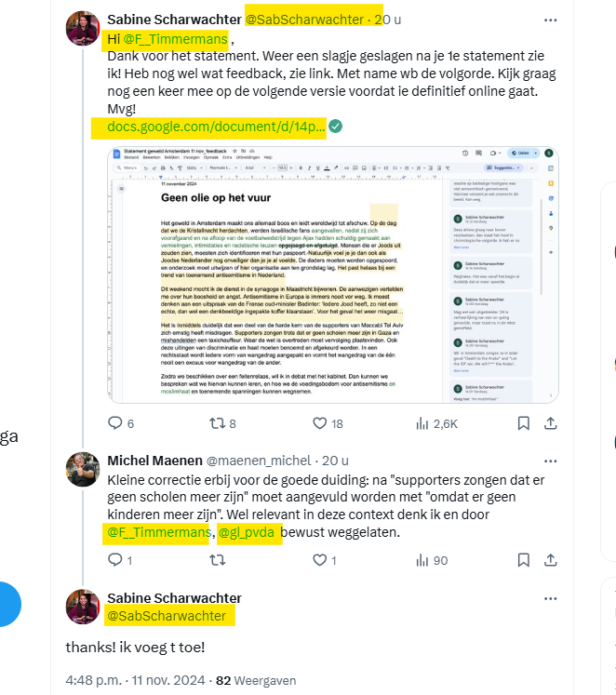
Task: Open more options on the thanks reply
Action: (x=550, y=598)
